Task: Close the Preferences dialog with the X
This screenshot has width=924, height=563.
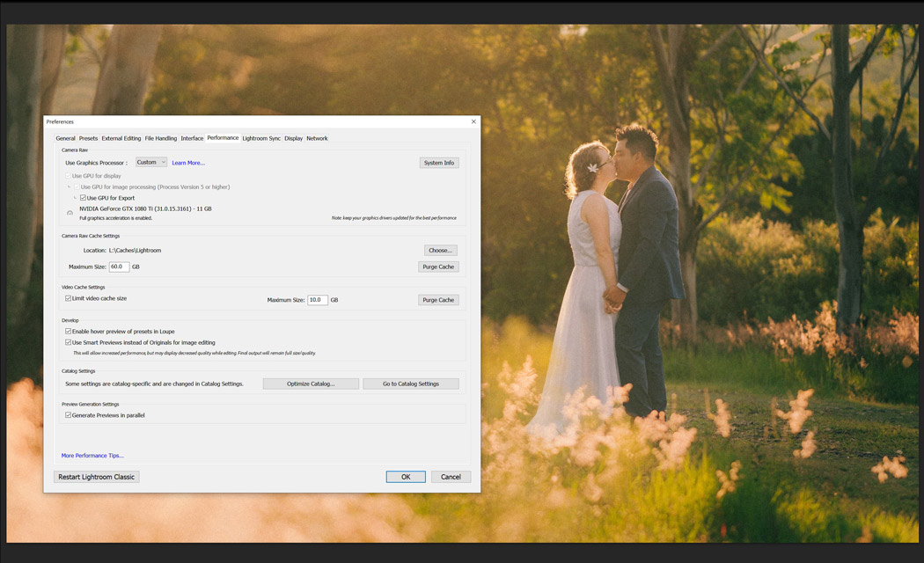Action: [x=473, y=121]
